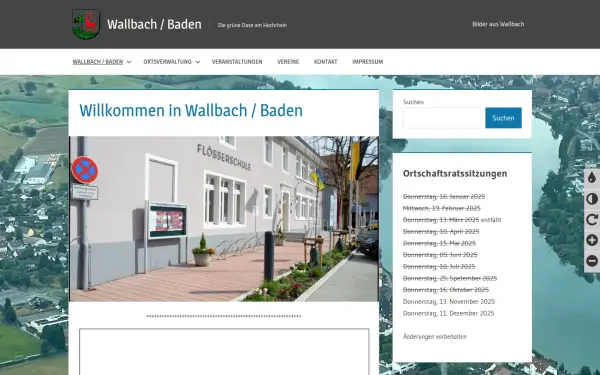This screenshot has width=600, height=375.
Task: Click the text Mittwoch, 19. Februar 2025
Action: (442, 208)
